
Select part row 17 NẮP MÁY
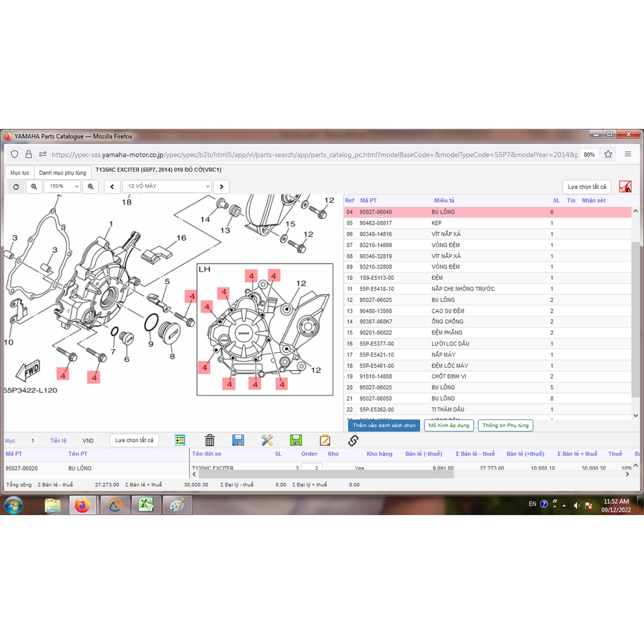[487, 355]
